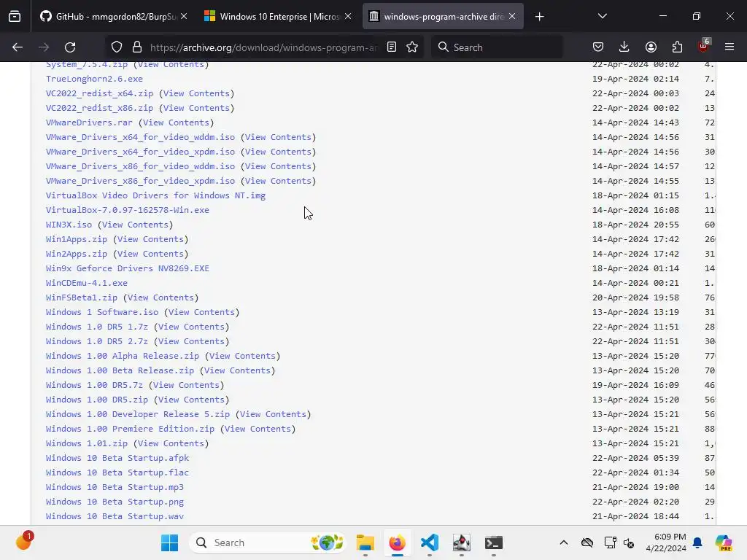
Task: Switch to the Windows 10 Enterprise Microsoft tab
Action: coord(279,17)
